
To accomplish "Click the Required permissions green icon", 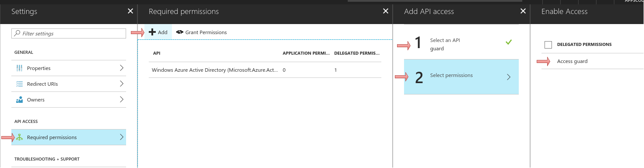I will click(x=19, y=137).
